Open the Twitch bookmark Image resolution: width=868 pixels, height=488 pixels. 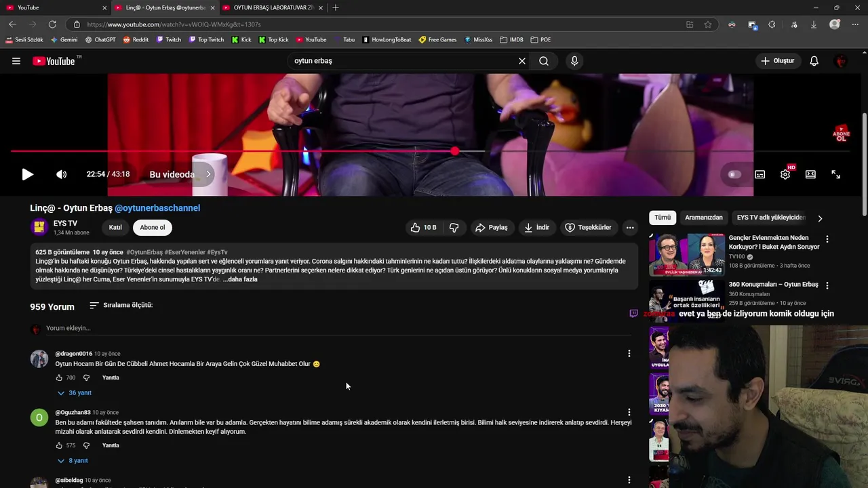(x=169, y=40)
